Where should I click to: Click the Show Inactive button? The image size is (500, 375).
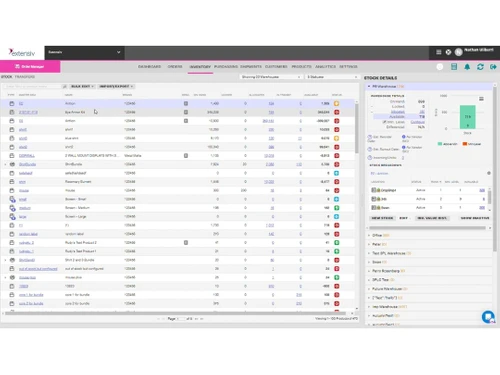tap(475, 218)
